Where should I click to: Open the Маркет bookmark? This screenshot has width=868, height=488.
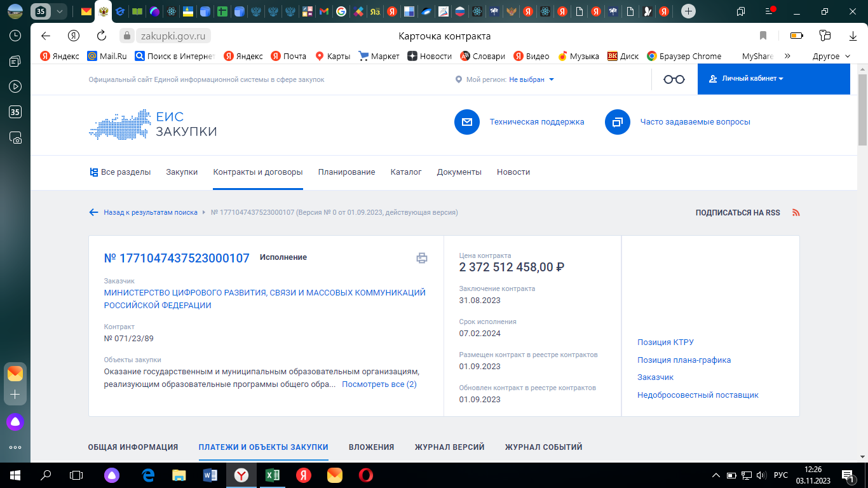click(x=379, y=56)
